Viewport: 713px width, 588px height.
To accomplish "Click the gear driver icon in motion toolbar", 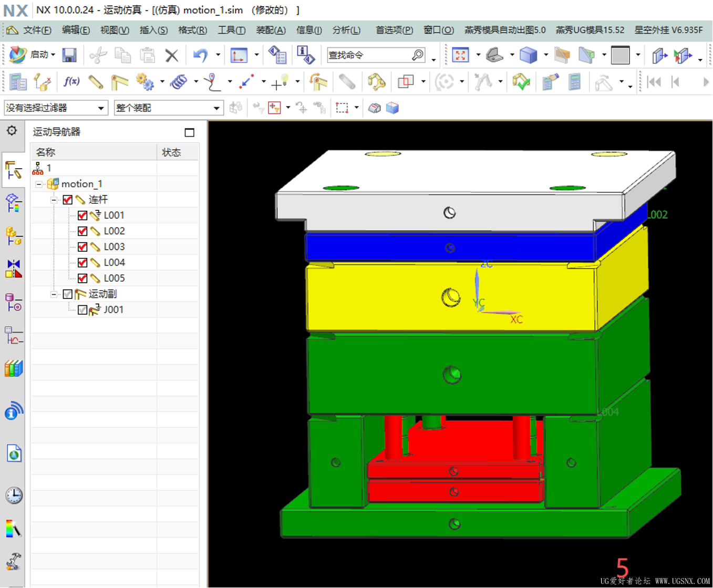I will pyautogui.click(x=144, y=81).
